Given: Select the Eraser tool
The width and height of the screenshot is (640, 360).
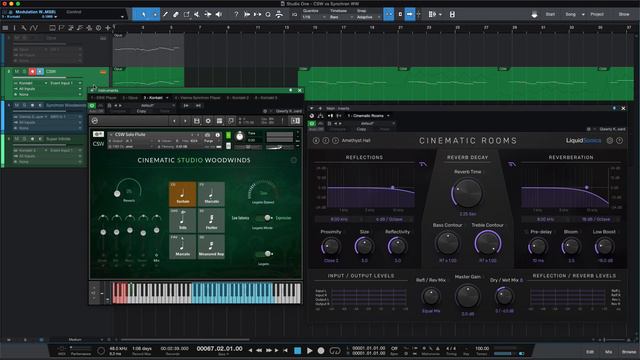Looking at the screenshot, I should click(176, 14).
